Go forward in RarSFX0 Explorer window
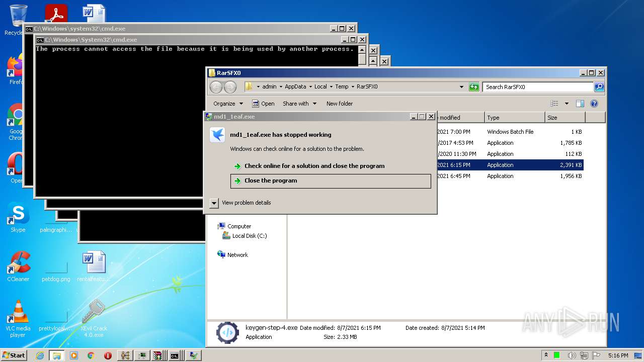 point(230,87)
